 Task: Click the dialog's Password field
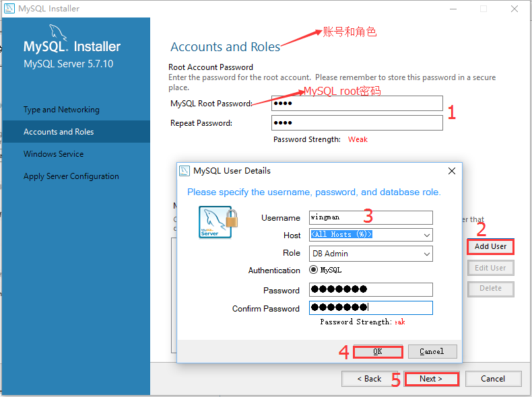tap(371, 289)
